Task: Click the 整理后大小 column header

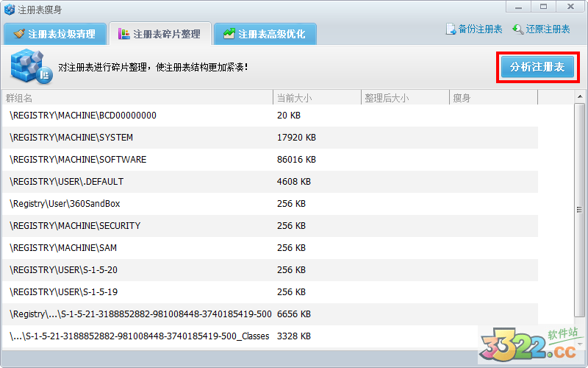Action: pos(404,98)
